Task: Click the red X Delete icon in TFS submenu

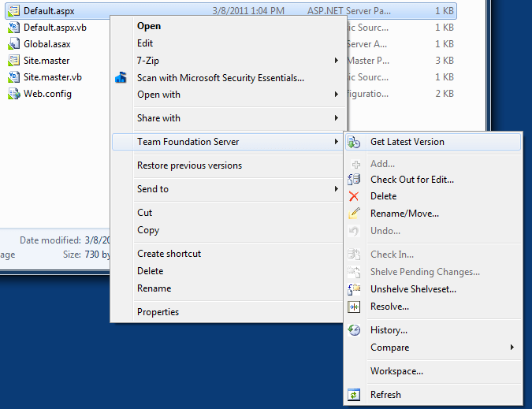Action: pos(354,196)
